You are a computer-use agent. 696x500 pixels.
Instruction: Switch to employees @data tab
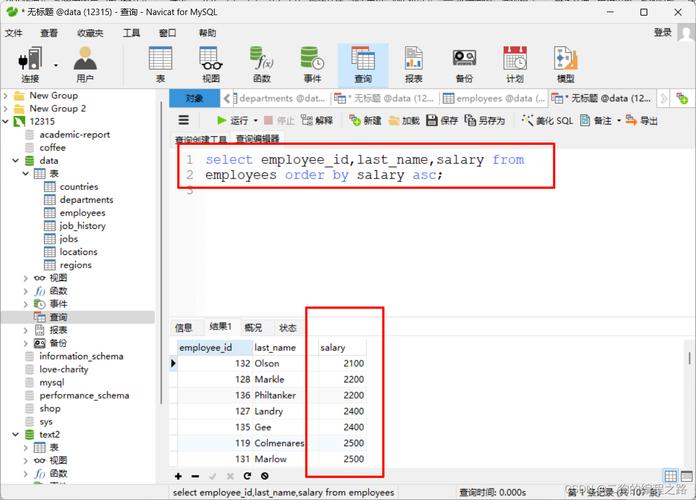[494, 99]
